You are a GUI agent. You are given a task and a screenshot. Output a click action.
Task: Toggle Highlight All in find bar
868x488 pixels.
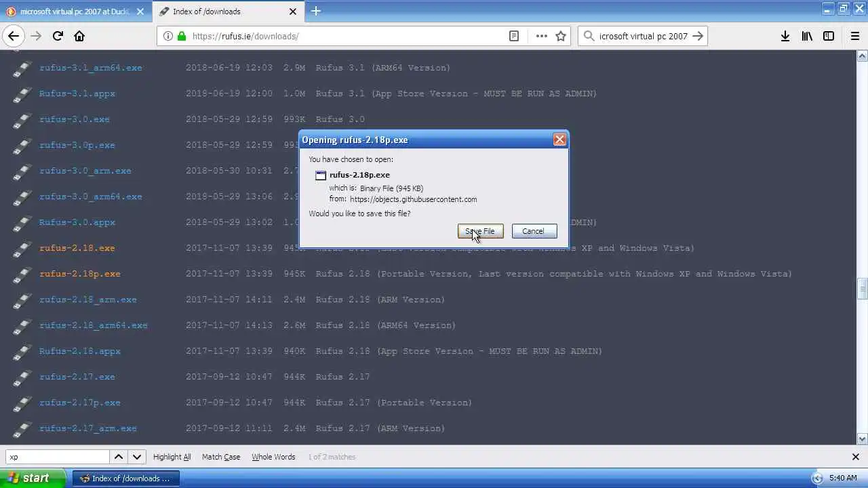coord(172,457)
